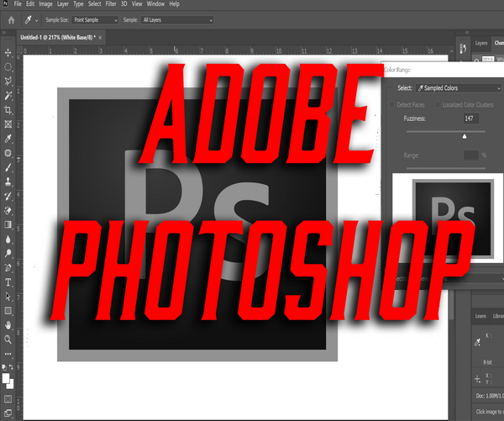The height and width of the screenshot is (421, 504).
Task: Open the Filter menu
Action: [x=111, y=4]
